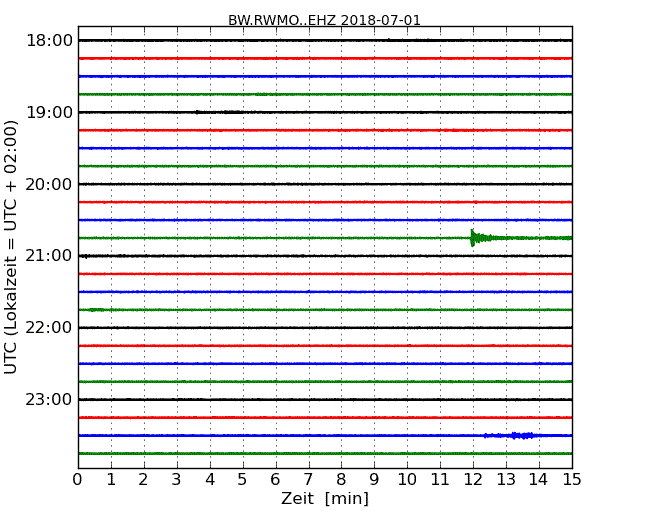Click the x-axis tick label 1
650x520 pixels.
pyautogui.click(x=111, y=480)
